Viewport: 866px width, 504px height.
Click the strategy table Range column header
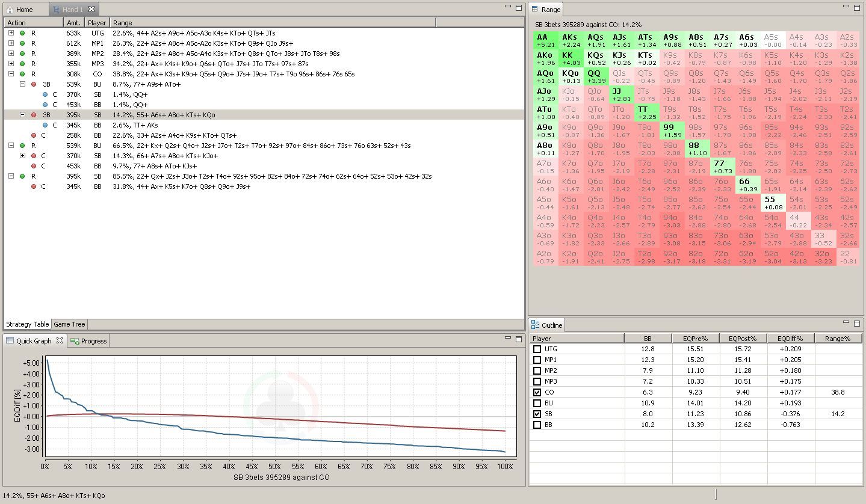(273, 23)
